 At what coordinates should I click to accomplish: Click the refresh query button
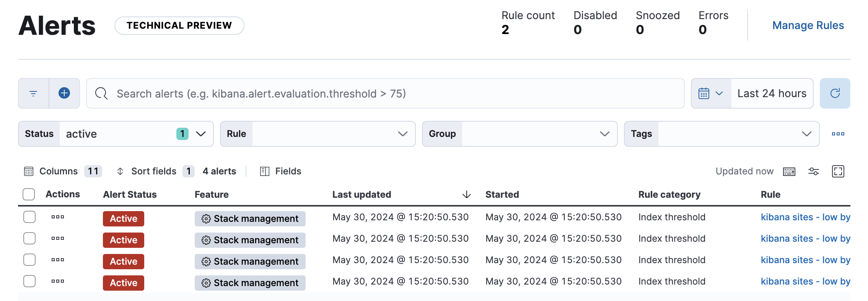click(x=835, y=93)
